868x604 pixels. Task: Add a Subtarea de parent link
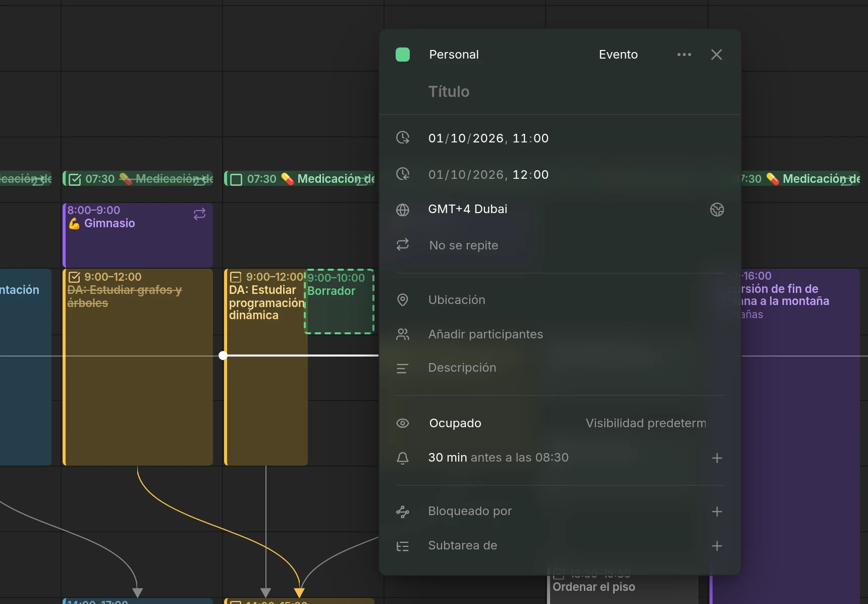click(x=717, y=546)
